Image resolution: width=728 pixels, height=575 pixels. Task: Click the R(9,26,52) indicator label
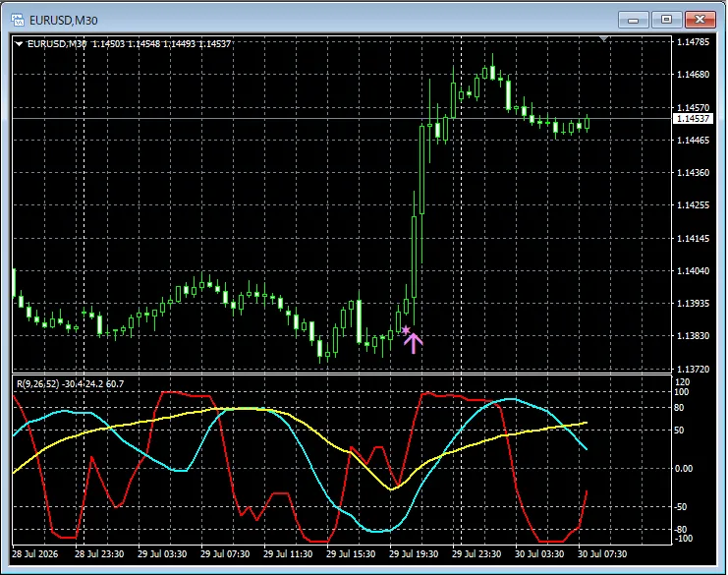(x=38, y=384)
